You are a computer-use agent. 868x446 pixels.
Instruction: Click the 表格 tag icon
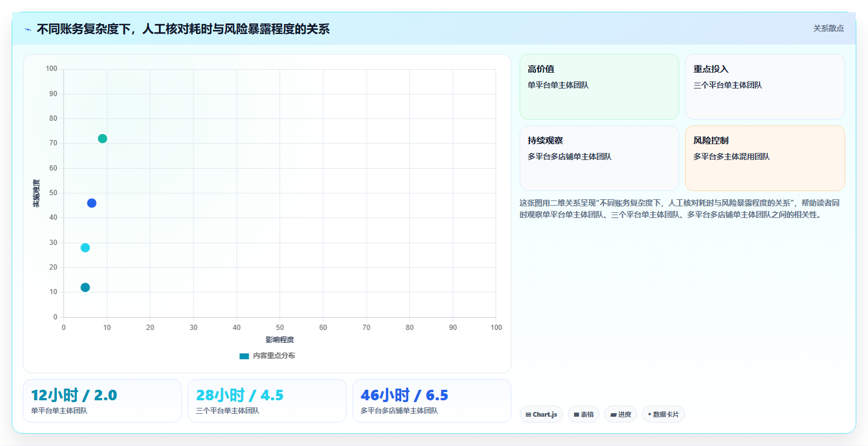point(577,414)
